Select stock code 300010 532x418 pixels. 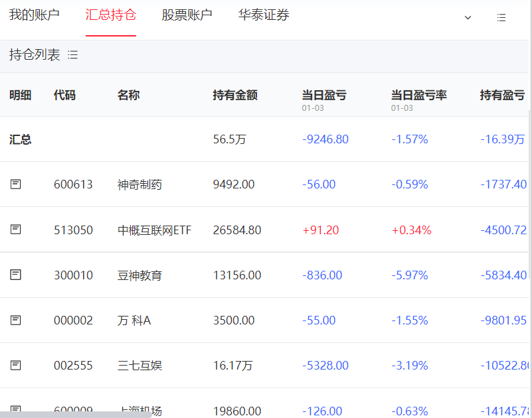point(73,275)
